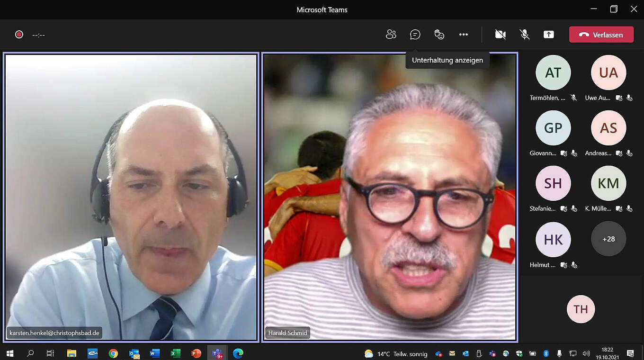
Task: Show the conversation chat panel
Action: point(415,35)
